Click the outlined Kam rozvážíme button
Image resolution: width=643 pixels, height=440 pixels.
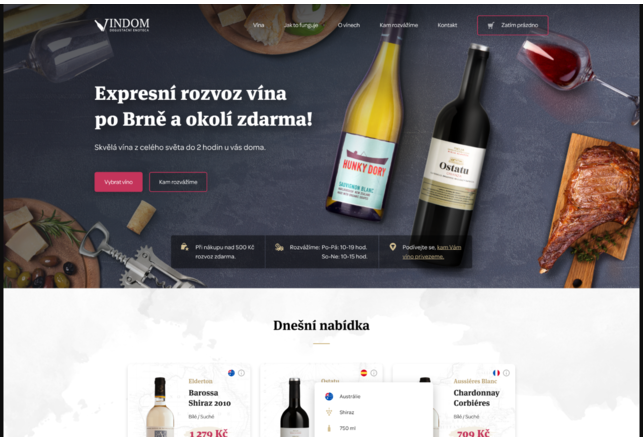click(x=178, y=182)
